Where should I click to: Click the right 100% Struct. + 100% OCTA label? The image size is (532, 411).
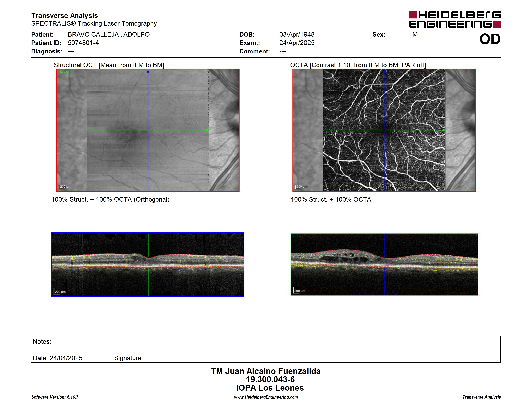point(331,199)
